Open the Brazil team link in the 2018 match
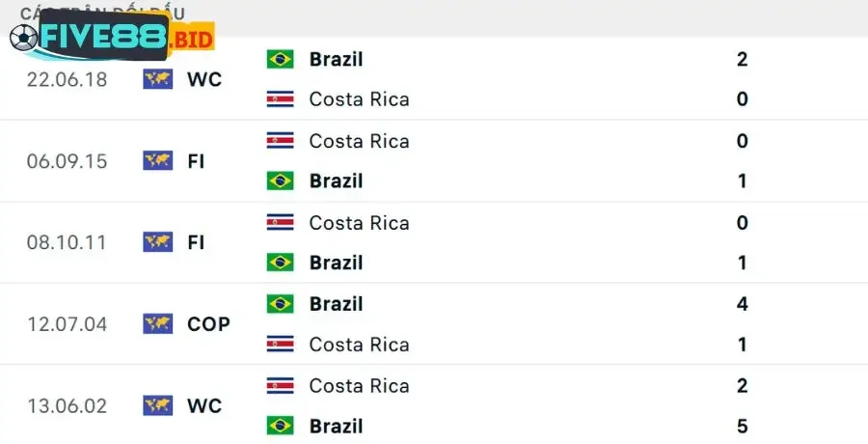 (336, 59)
